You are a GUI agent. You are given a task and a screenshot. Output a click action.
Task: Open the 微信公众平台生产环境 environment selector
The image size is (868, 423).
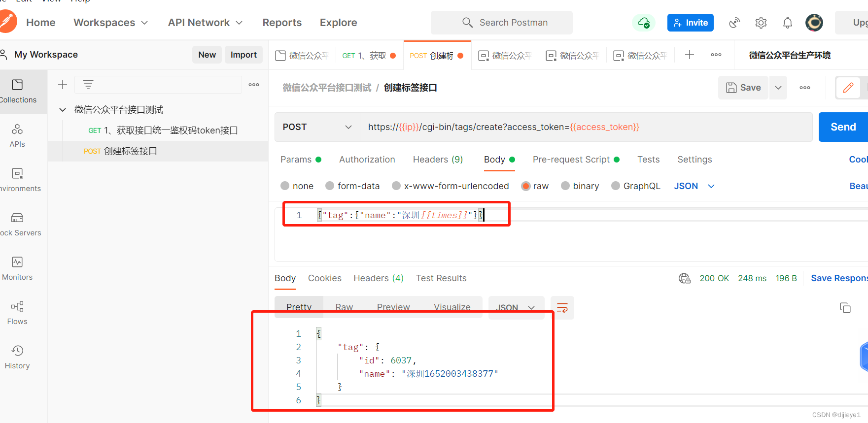click(x=790, y=55)
